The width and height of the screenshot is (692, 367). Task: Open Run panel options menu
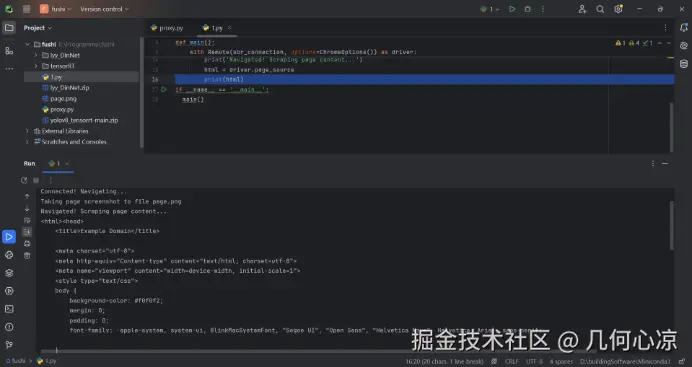(653, 163)
